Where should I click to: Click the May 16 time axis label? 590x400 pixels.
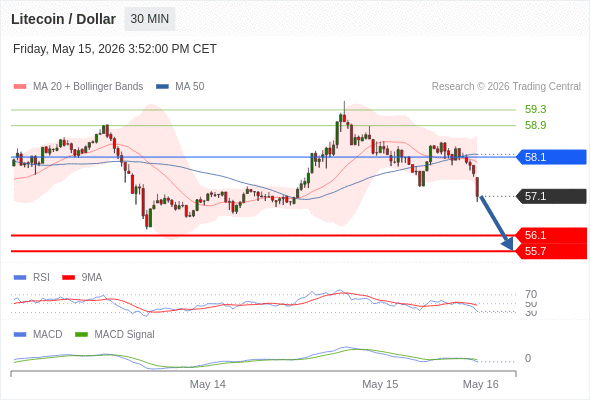coord(481,384)
